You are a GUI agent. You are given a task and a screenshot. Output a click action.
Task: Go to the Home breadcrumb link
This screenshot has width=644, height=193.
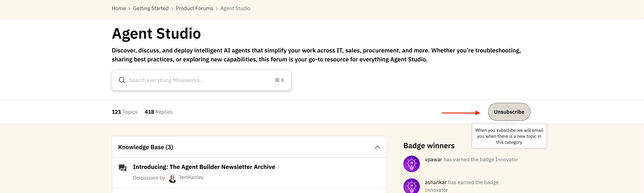coord(118,8)
